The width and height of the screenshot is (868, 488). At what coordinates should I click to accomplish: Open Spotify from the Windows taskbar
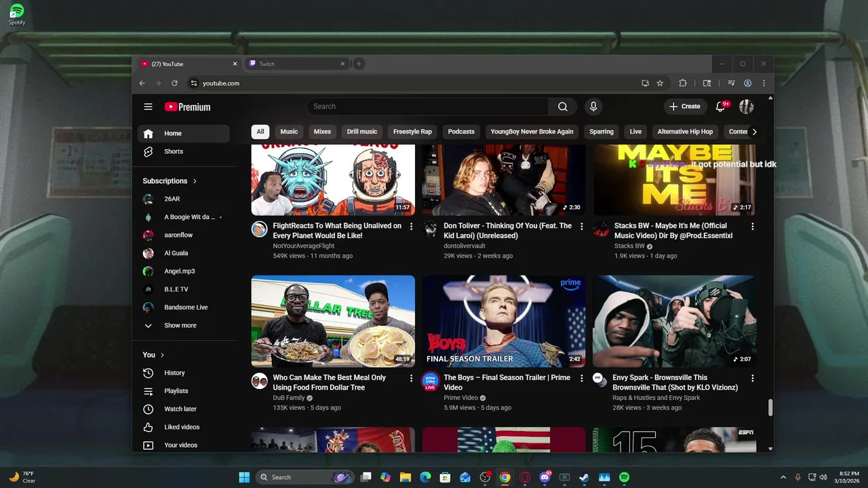pyautogui.click(x=624, y=477)
